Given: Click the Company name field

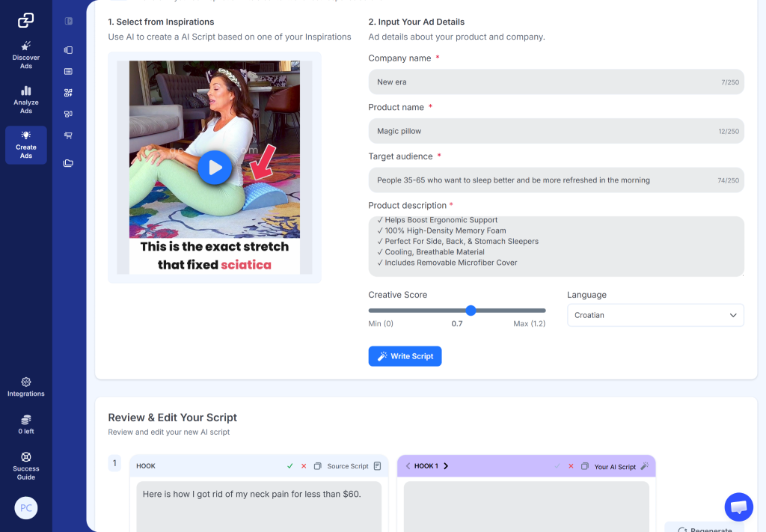Looking at the screenshot, I should point(556,82).
